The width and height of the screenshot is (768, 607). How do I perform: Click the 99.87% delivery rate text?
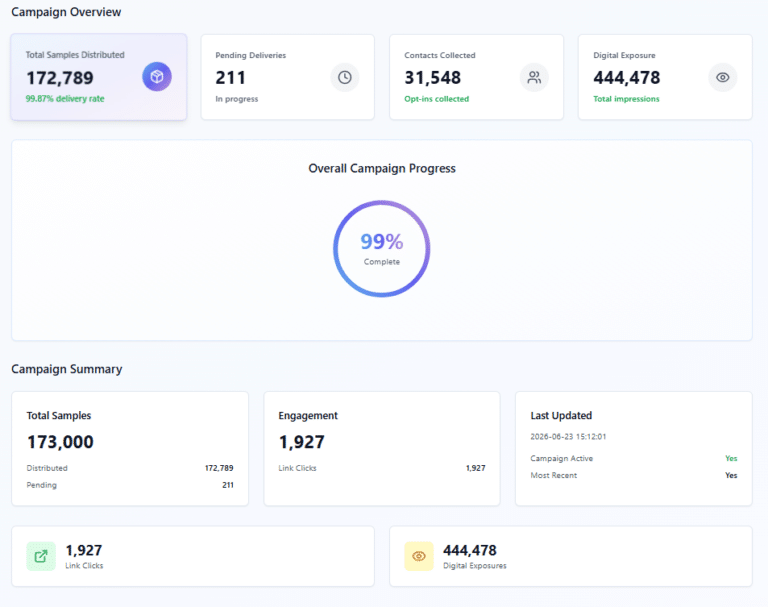pos(65,98)
